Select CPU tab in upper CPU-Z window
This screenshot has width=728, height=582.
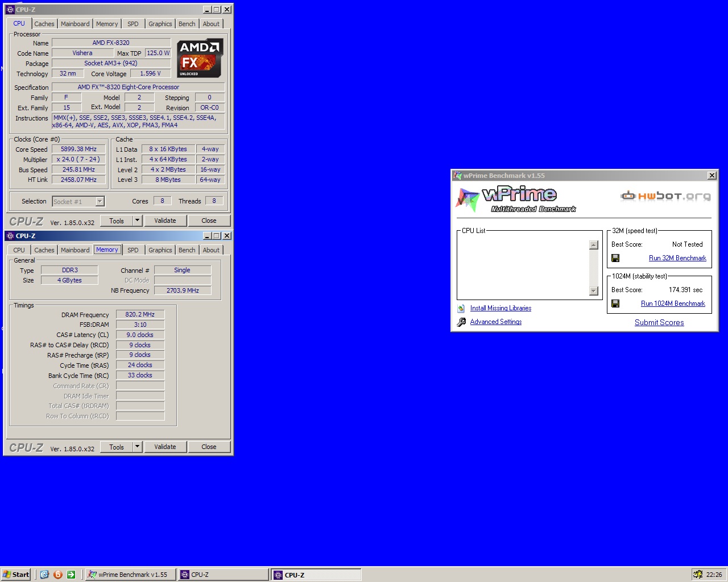pyautogui.click(x=19, y=23)
